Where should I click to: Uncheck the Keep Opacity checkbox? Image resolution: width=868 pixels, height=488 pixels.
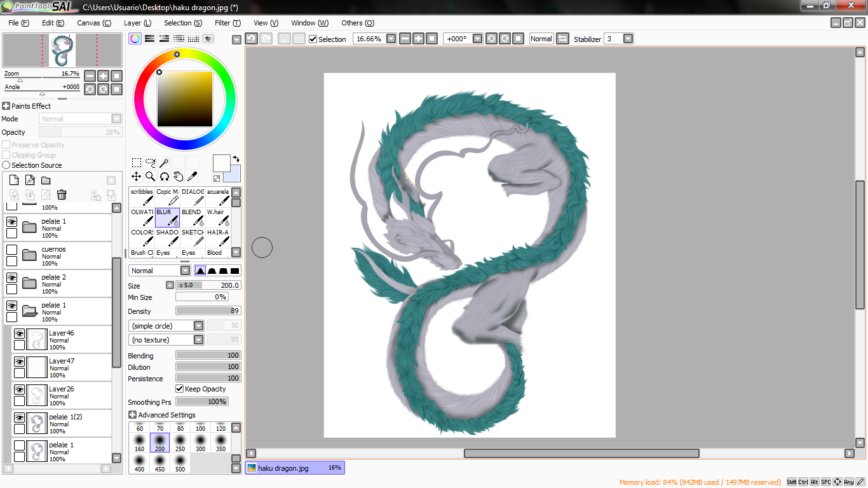point(179,389)
